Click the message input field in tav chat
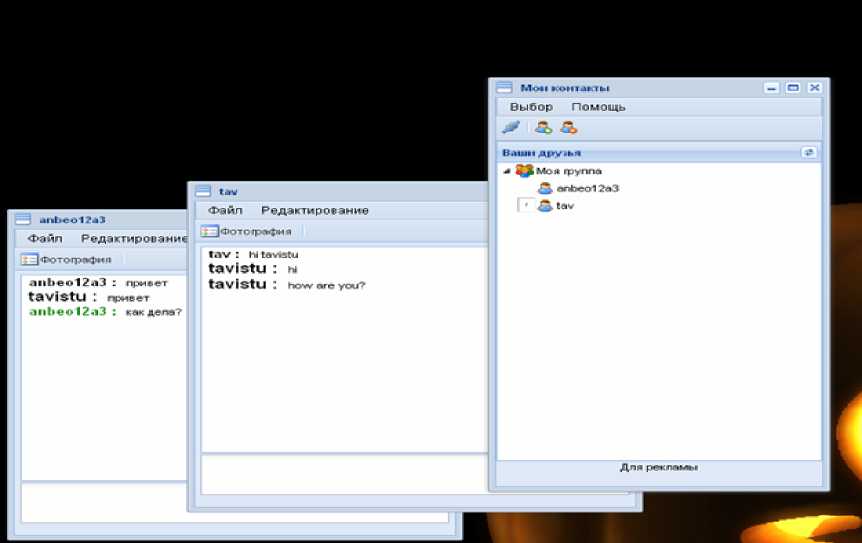 click(x=344, y=474)
